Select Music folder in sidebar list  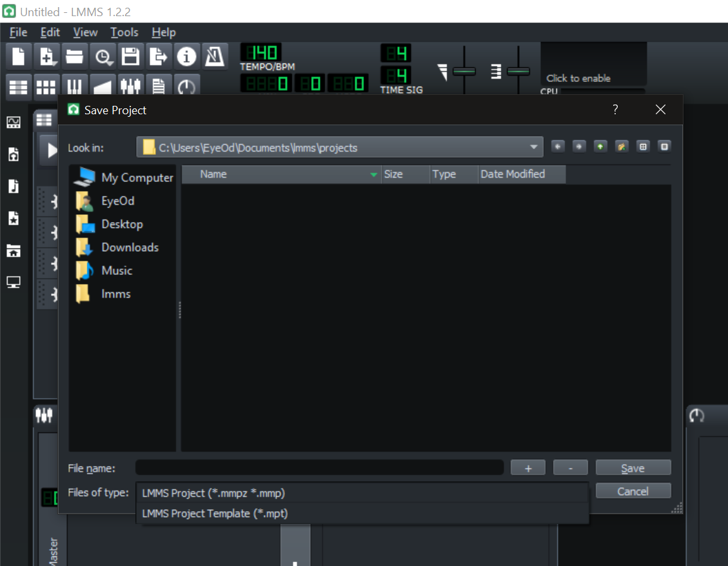point(123,270)
